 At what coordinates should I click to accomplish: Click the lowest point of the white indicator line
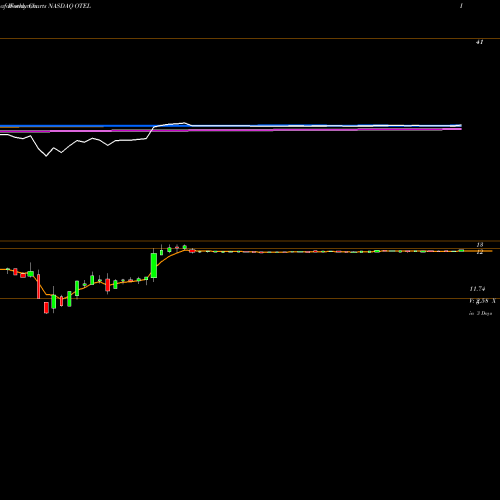click(46, 156)
